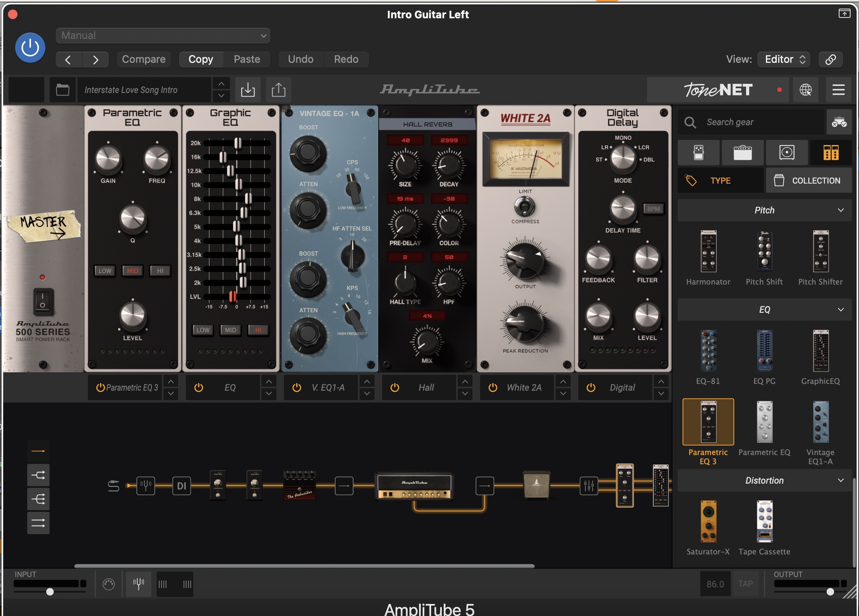Select HI band on Graphic EQ
This screenshot has width=859, height=616.
(x=258, y=330)
